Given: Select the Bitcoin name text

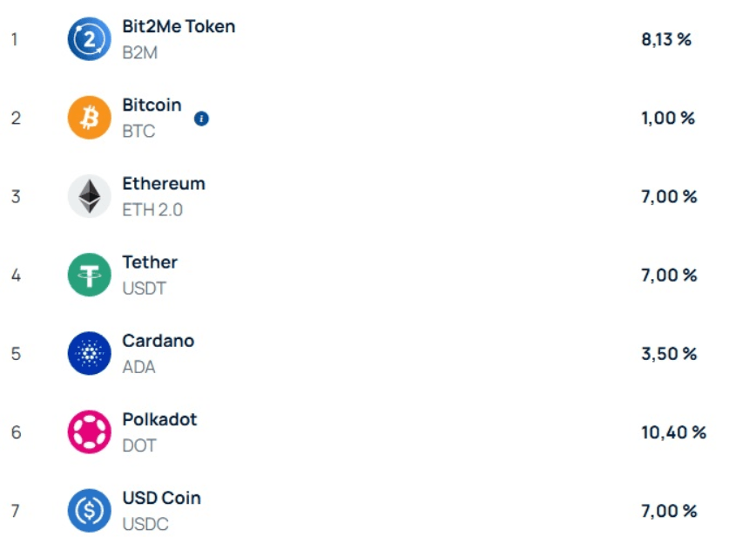Looking at the screenshot, I should [152, 105].
